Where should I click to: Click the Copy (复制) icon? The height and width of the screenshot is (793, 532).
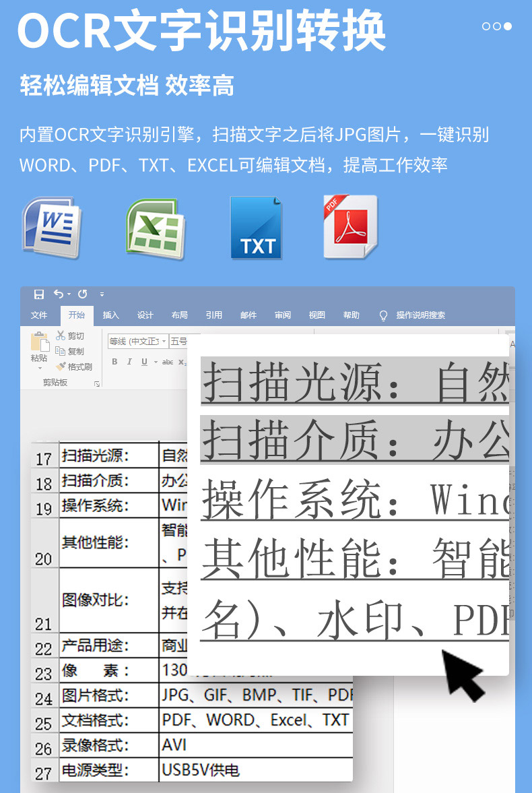tap(61, 351)
